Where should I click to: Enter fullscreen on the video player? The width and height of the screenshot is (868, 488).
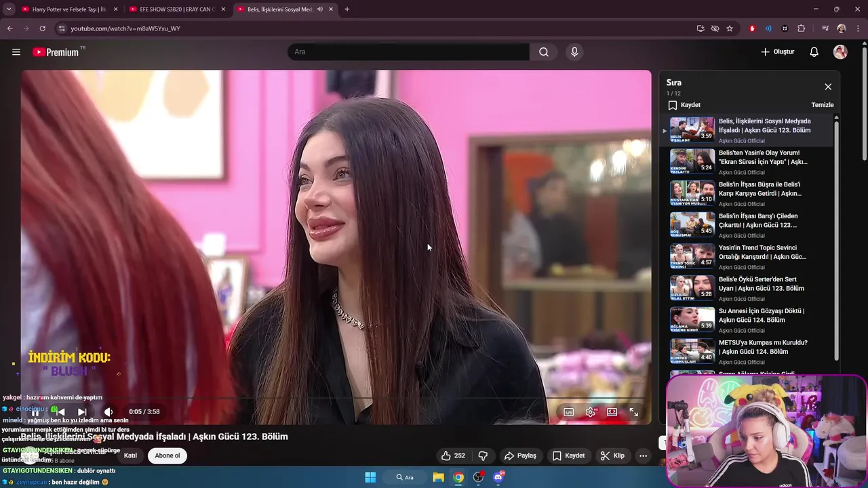coord(634,412)
